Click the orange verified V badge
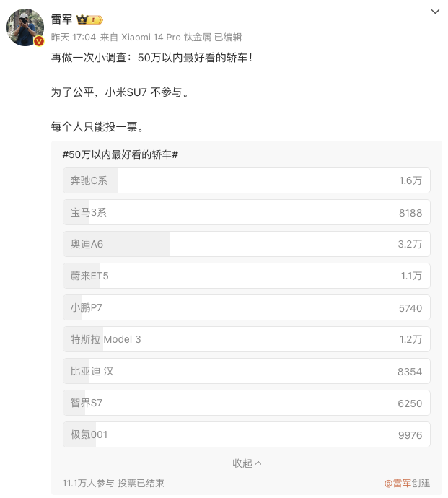Viewport: 448px width, 498px height. pos(39,41)
